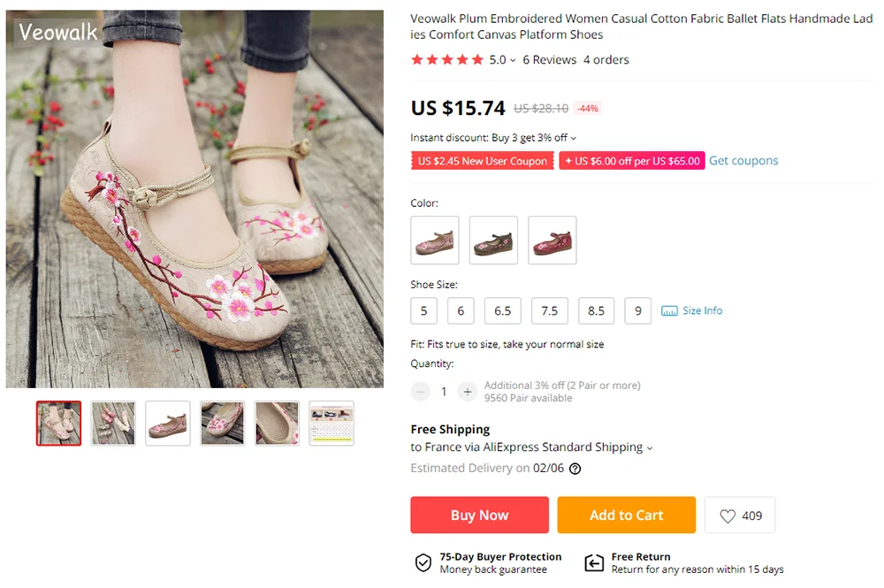The height and width of the screenshot is (588, 884).
Task: Decrease quantity with the minus button
Action: click(x=421, y=392)
